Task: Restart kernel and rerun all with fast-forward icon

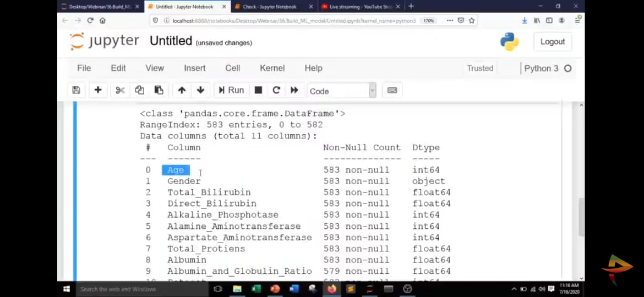Action: click(294, 90)
